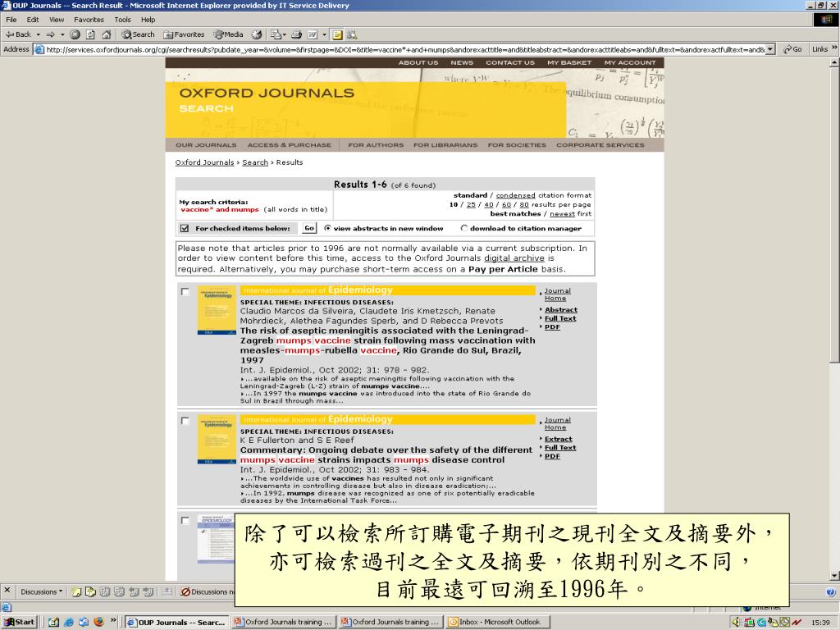Launch Firefox from the quick launch bar

(98, 622)
